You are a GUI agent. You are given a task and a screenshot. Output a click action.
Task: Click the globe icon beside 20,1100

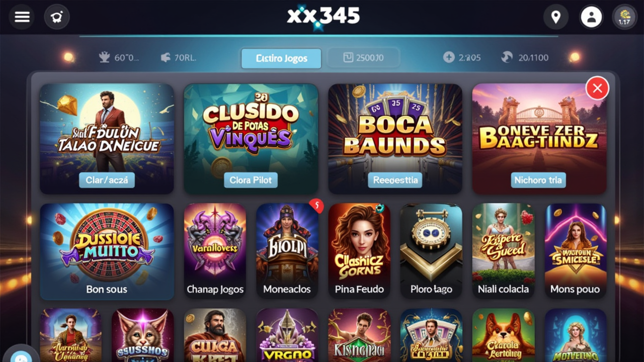pyautogui.click(x=507, y=57)
